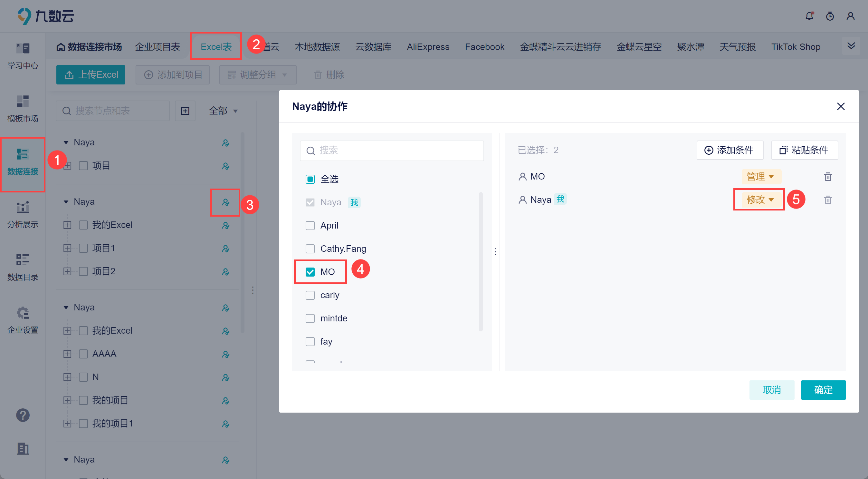Click the tree panel vertical scrollbar
Screen dimensions: 868x479
(242, 232)
